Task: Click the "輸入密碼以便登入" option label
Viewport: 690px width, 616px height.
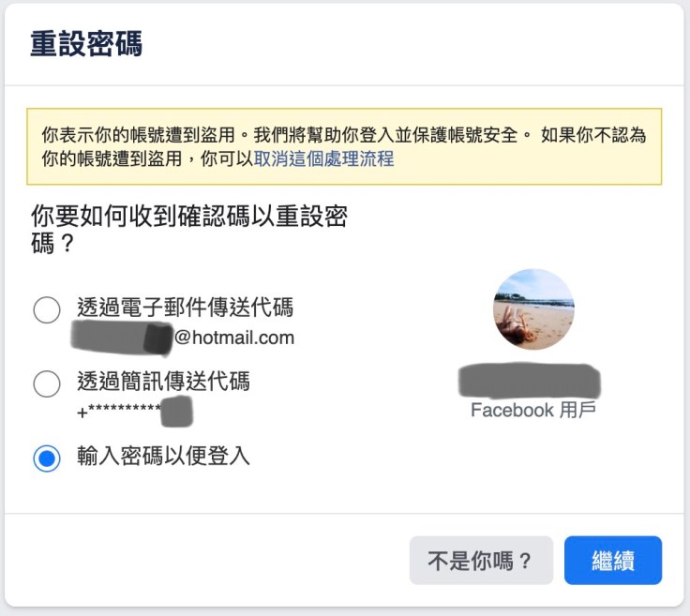Action: click(163, 458)
